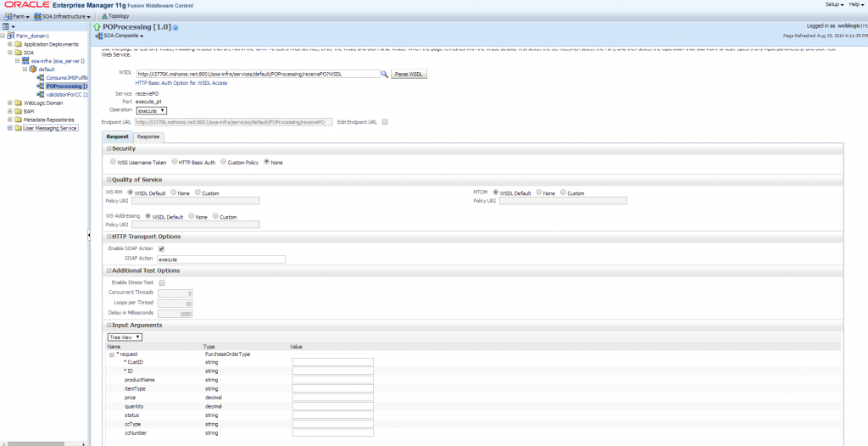
Task: Collapse the left navigation pane splitter arrow
Action: point(88,236)
